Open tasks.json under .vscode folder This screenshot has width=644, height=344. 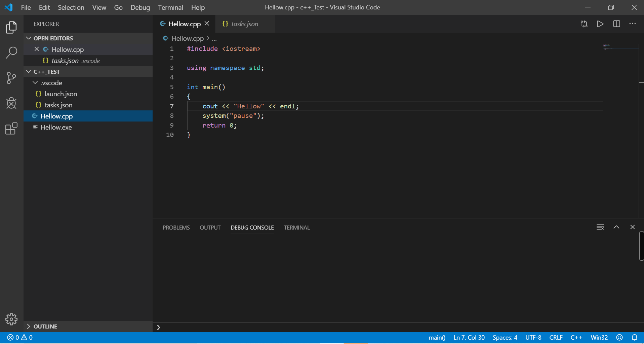[x=88, y=105]
